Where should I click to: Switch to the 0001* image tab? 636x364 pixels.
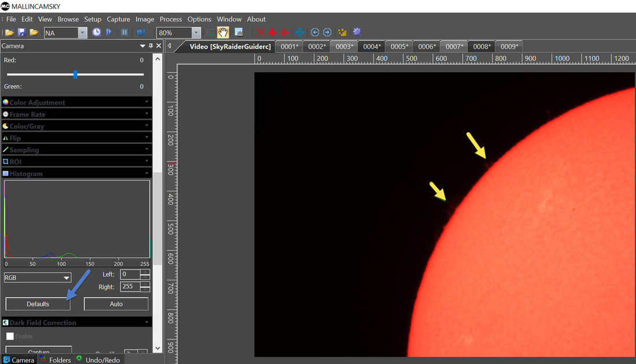pyautogui.click(x=289, y=47)
